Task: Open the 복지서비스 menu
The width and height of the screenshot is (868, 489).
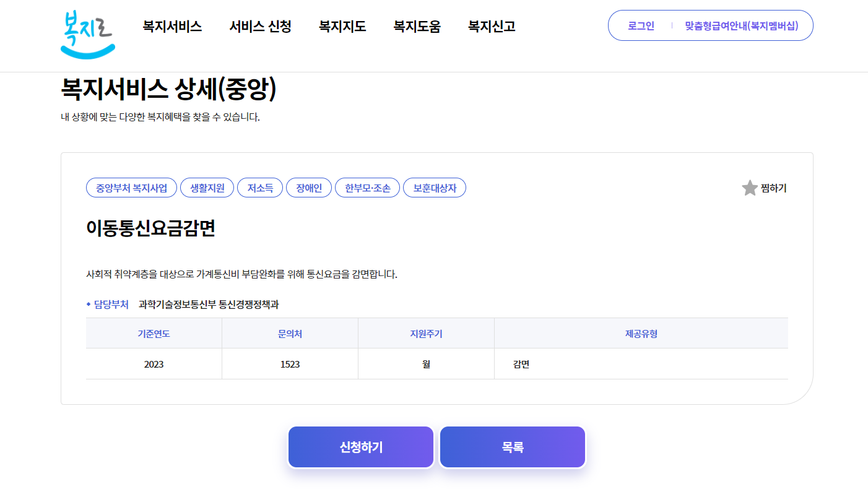Action: pyautogui.click(x=171, y=26)
